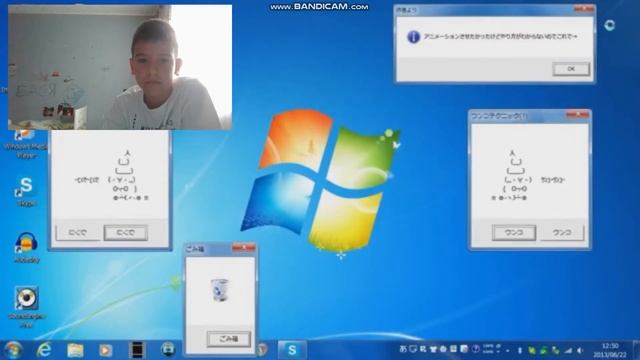Click the network signal tray icon
Viewport: 640px width, 360px height.
click(x=568, y=351)
